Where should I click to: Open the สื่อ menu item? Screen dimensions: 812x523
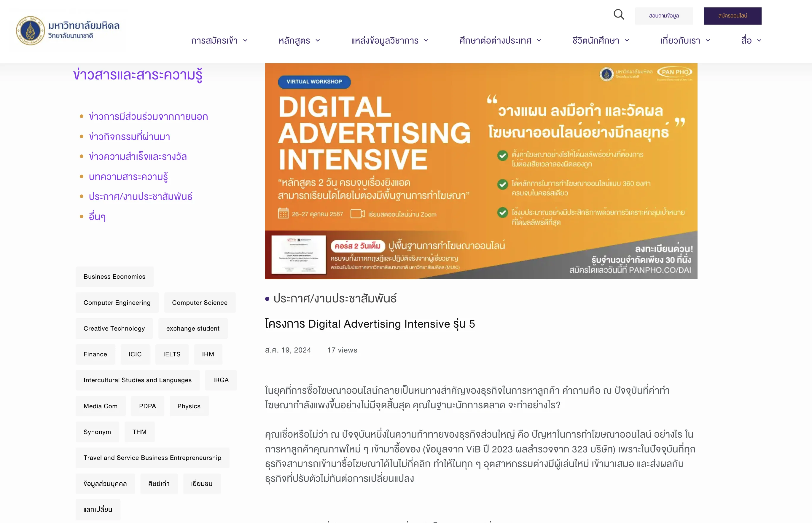pyautogui.click(x=746, y=40)
